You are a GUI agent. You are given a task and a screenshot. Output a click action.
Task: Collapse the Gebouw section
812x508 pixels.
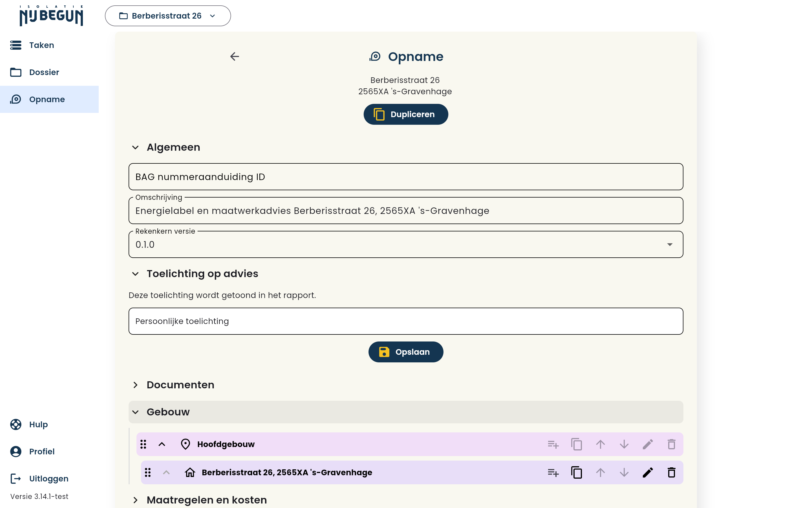click(x=135, y=412)
